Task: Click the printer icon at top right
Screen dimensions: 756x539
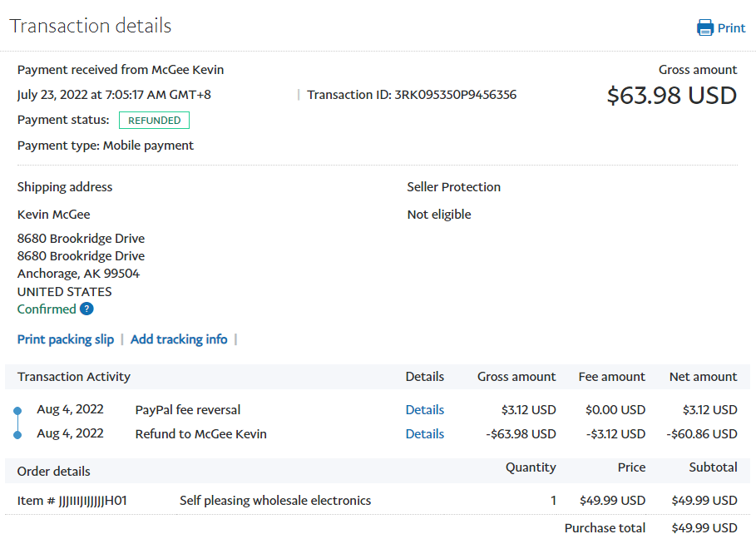Action: pyautogui.click(x=705, y=27)
